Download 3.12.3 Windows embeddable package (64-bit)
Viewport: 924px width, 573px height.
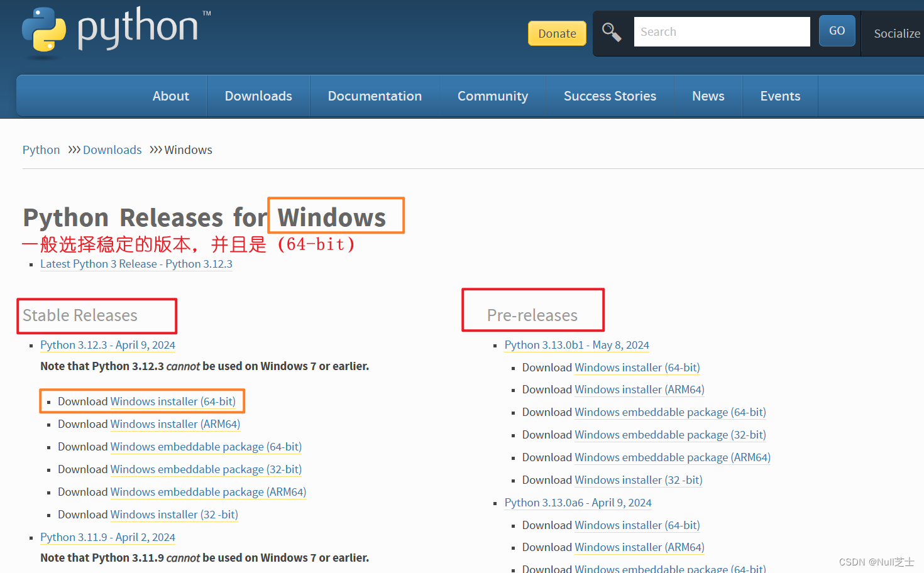206,447
